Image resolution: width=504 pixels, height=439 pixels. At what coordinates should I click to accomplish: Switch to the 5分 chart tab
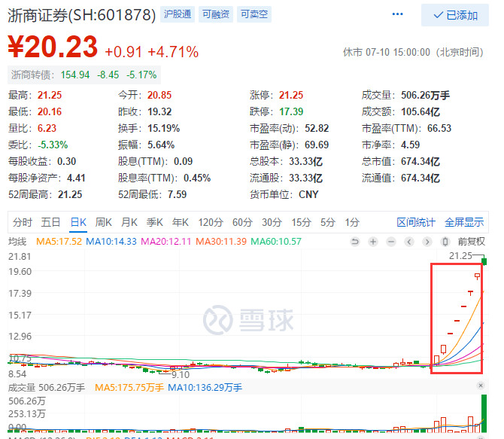pos(327,222)
